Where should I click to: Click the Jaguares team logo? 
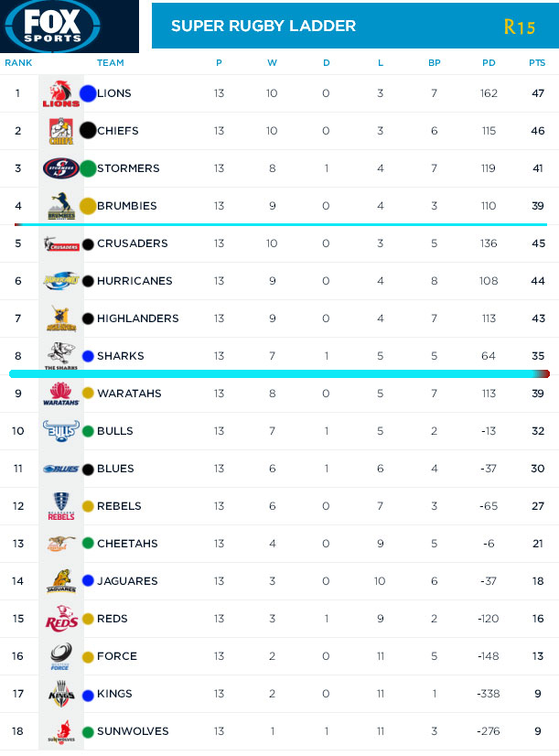[x=60, y=581]
